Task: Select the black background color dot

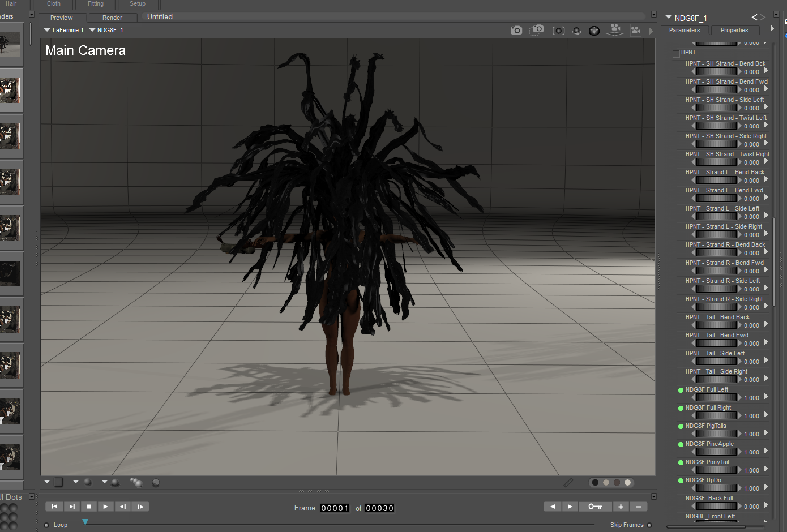Action: coord(595,483)
